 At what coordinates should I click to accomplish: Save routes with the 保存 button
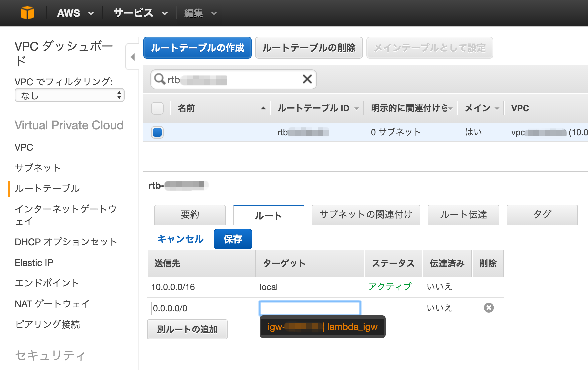(x=233, y=239)
